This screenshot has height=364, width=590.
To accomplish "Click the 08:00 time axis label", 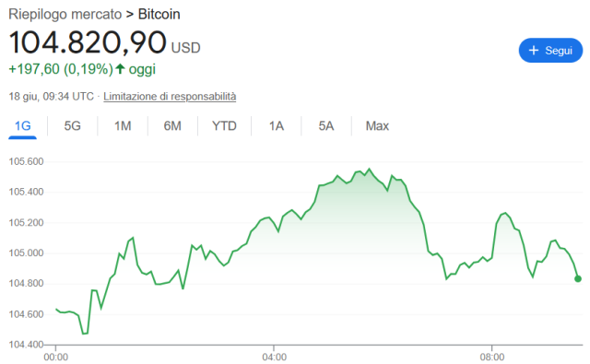I will [491, 357].
